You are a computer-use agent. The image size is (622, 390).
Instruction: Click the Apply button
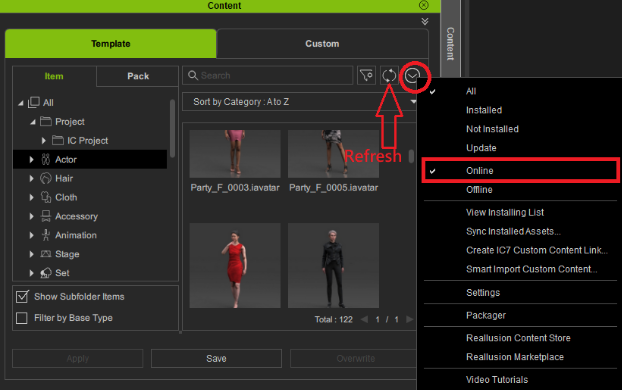point(78,359)
